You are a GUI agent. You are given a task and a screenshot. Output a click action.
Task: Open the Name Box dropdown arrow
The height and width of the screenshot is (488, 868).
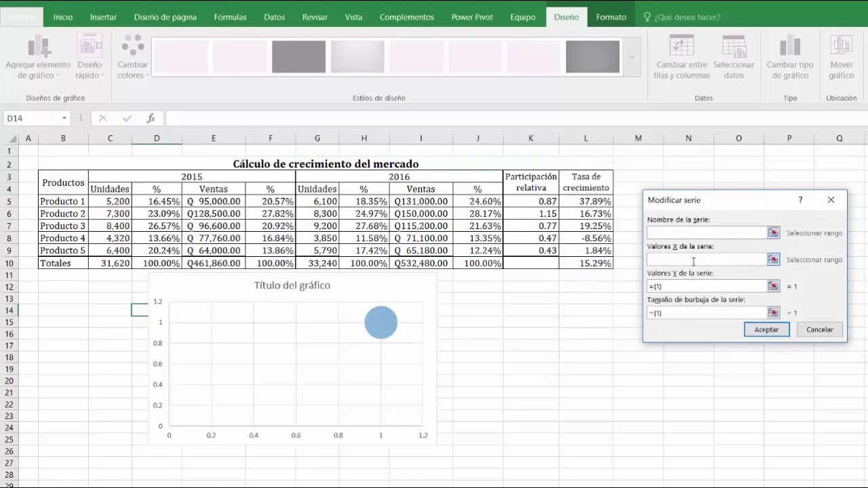tap(64, 118)
